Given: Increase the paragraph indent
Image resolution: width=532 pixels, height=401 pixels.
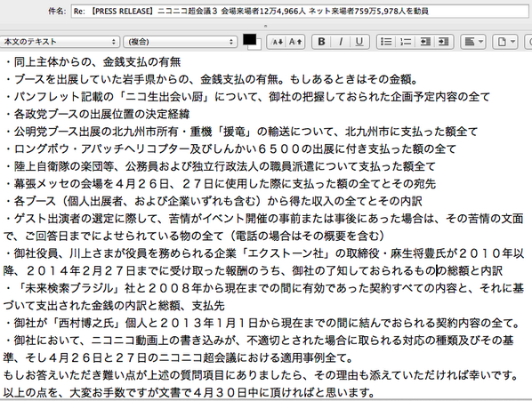Looking at the screenshot, I should tap(443, 42).
